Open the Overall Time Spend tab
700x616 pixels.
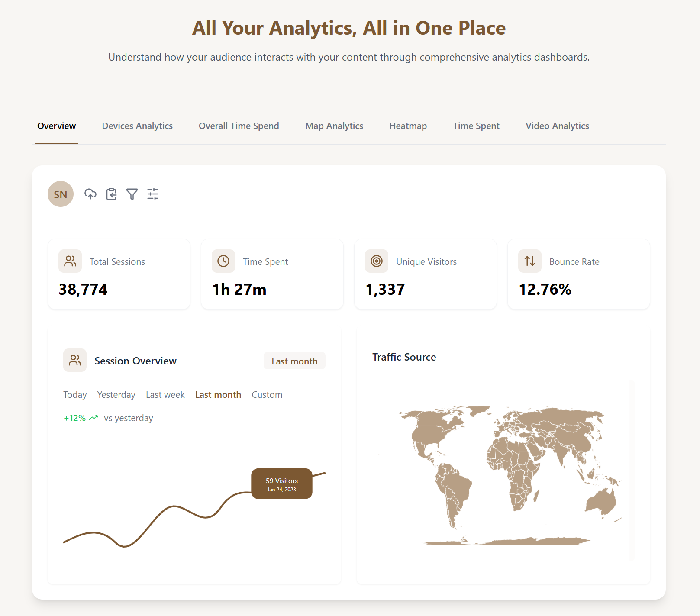[x=239, y=126]
